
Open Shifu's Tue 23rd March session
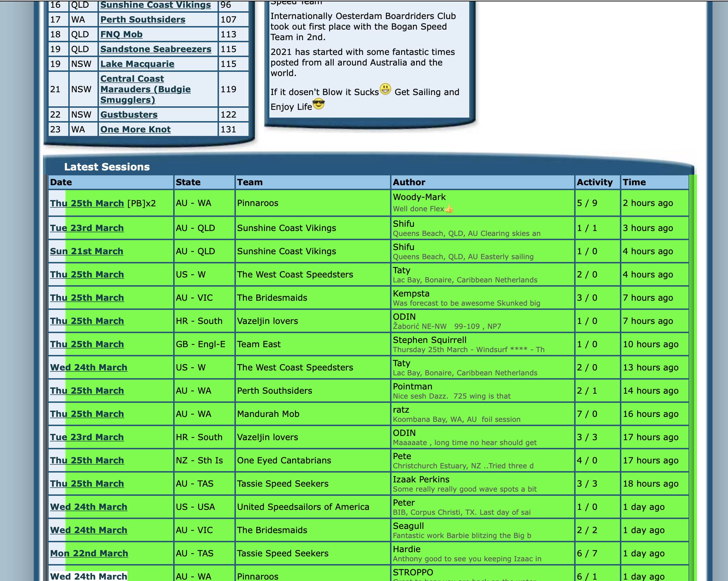(87, 228)
